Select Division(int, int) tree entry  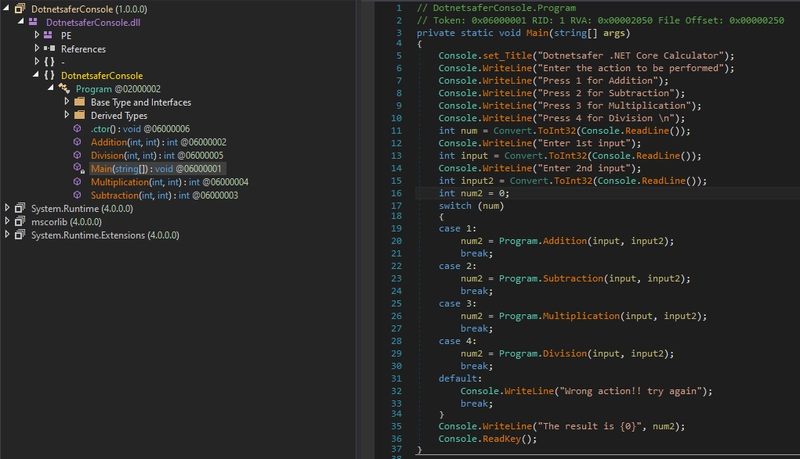click(x=157, y=156)
